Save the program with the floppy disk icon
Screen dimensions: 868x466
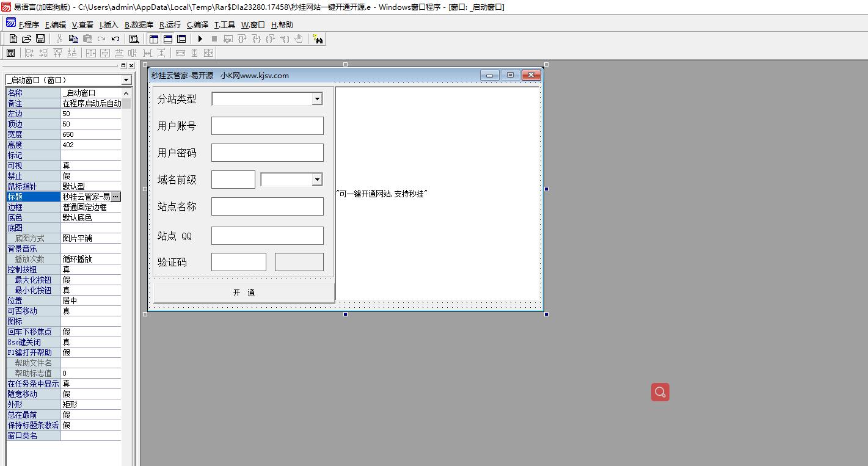(40, 38)
